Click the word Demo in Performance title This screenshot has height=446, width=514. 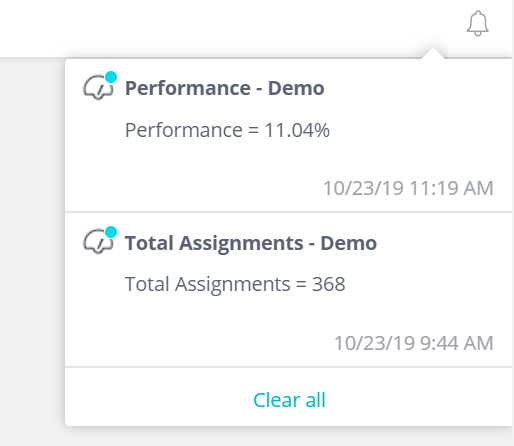click(296, 88)
